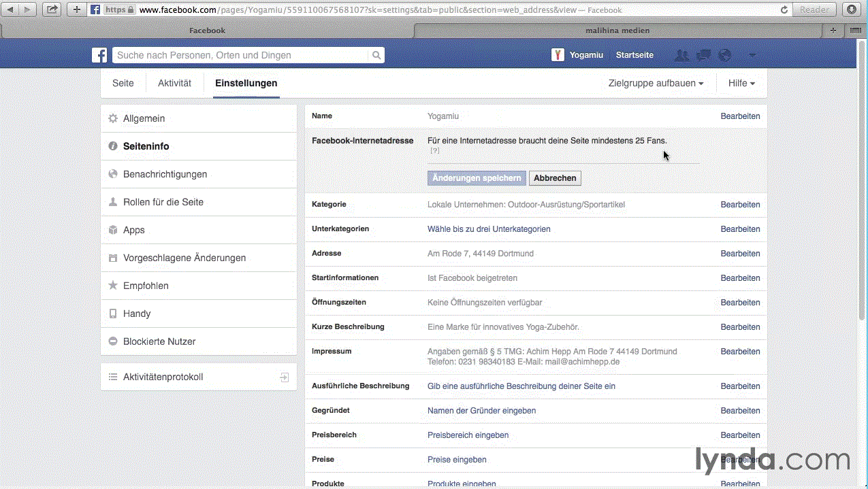
Task: Open Facebook messages icon
Action: point(704,55)
